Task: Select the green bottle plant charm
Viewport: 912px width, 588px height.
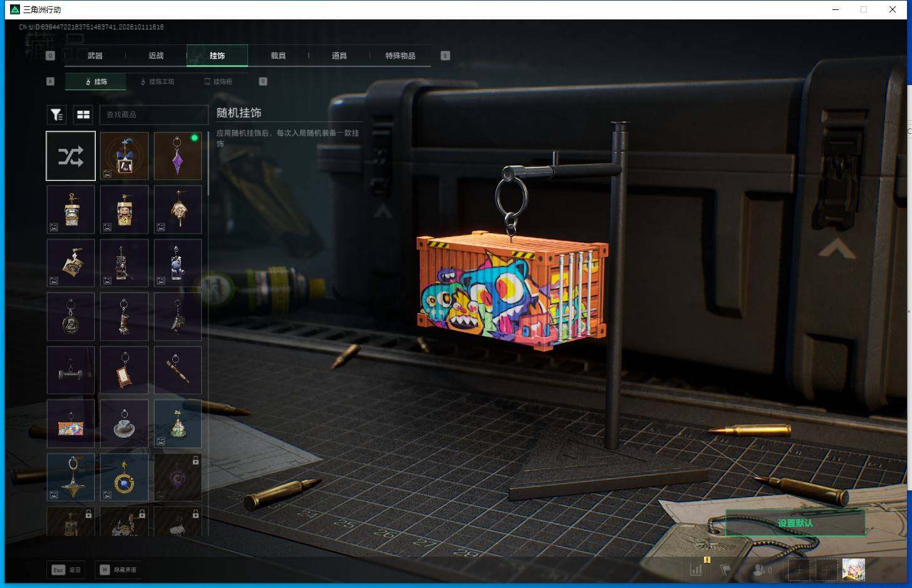Action: pyautogui.click(x=178, y=424)
